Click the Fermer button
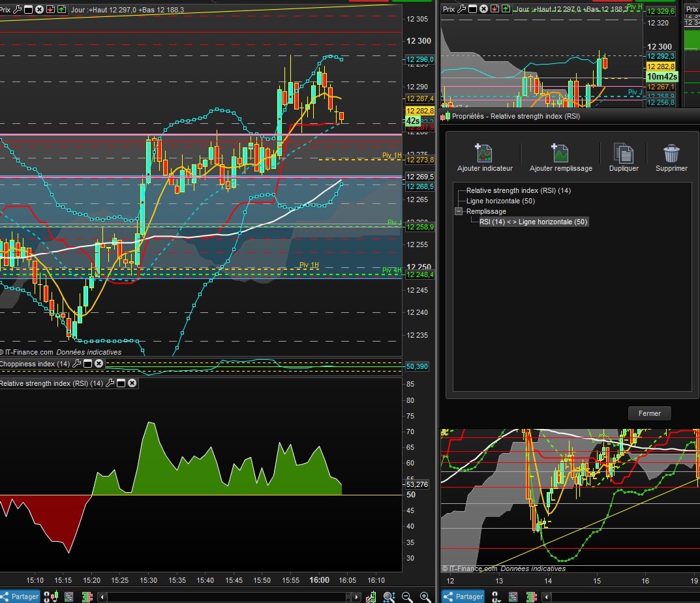The width and height of the screenshot is (700, 603). [649, 413]
